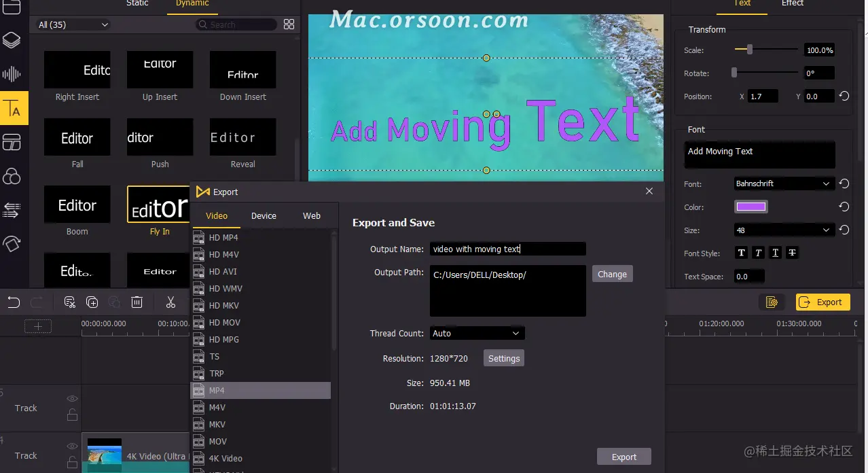Open the audio waveform panel in sidebar
This screenshot has width=868, height=473.
(12, 74)
